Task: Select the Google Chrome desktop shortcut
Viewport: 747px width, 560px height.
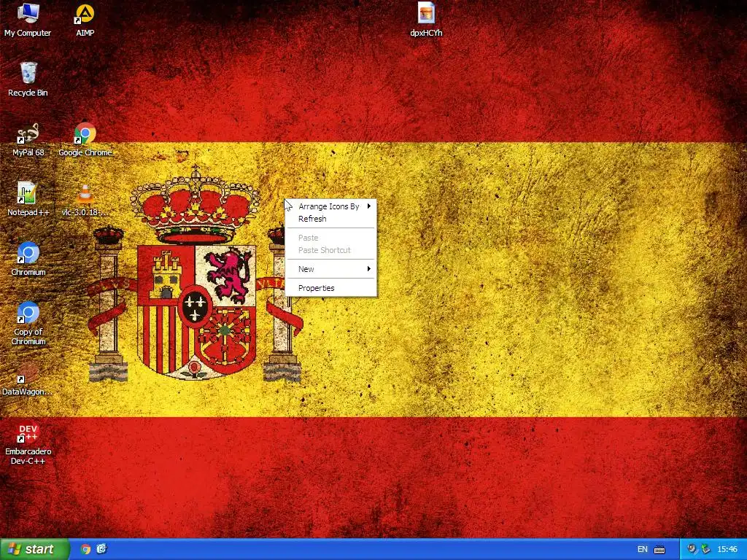Action: coord(85,139)
